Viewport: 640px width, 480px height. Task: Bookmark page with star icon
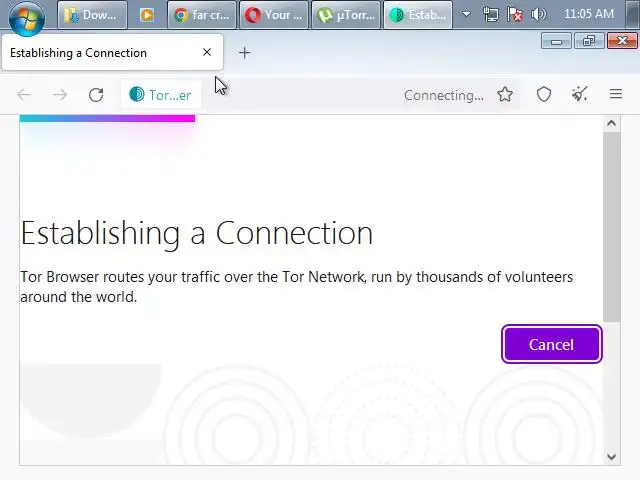(505, 94)
